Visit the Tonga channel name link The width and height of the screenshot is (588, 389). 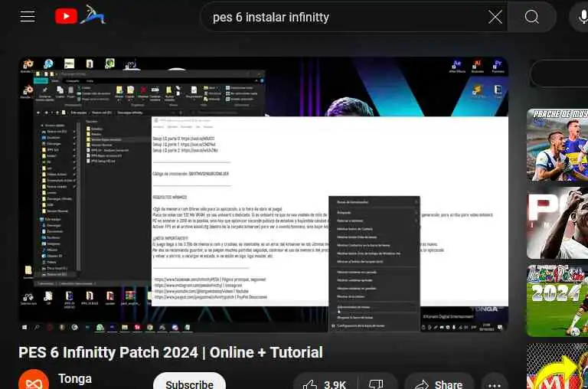75,379
